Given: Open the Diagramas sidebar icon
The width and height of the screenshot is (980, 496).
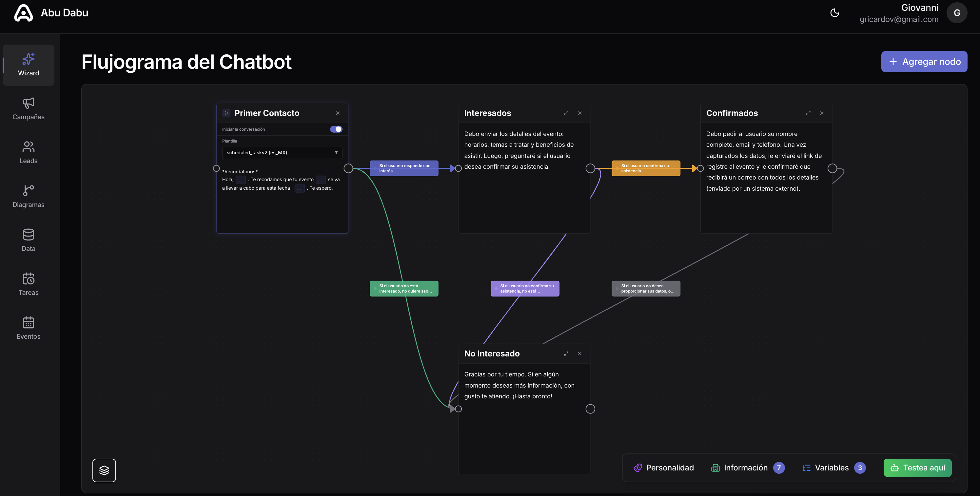Looking at the screenshot, I should coord(29,196).
